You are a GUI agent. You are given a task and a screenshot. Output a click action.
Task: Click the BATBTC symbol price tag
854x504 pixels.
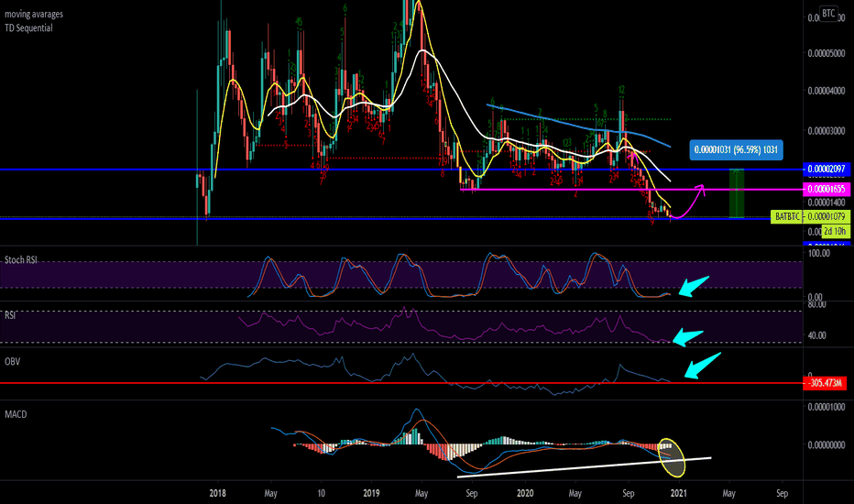pos(787,217)
